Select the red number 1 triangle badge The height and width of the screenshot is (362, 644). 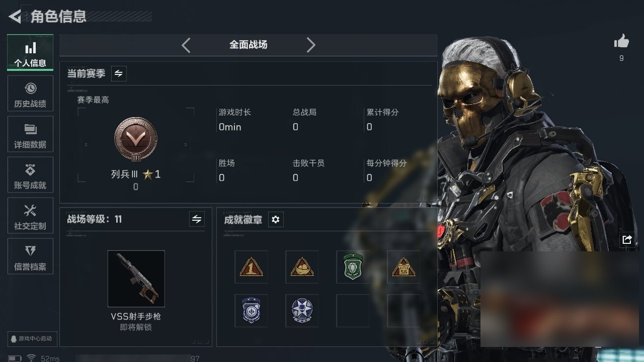coord(251,267)
